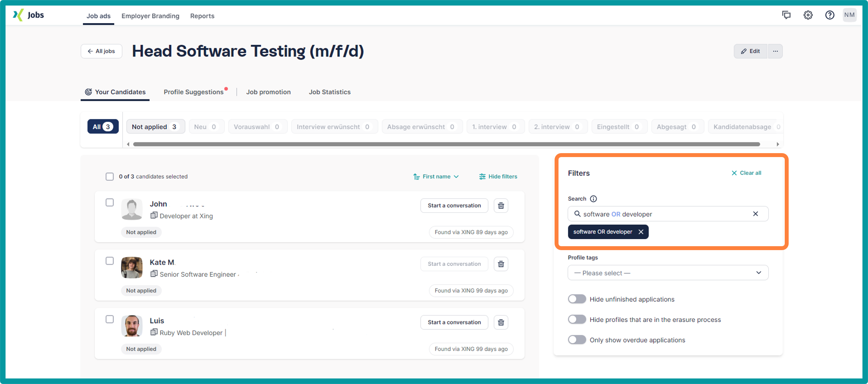Image resolution: width=868 pixels, height=384 pixels.
Task: Click the XING Jobs logo
Action: [x=28, y=15]
